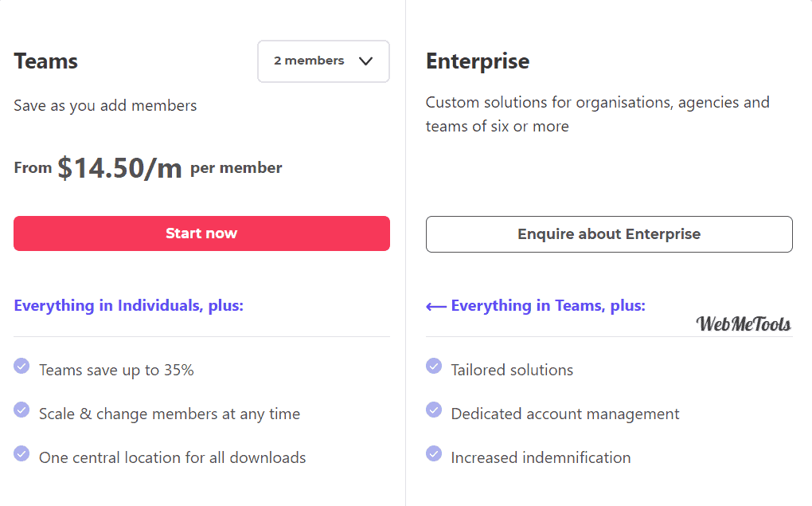Click the "Enterprise" plan heading

coord(478,61)
